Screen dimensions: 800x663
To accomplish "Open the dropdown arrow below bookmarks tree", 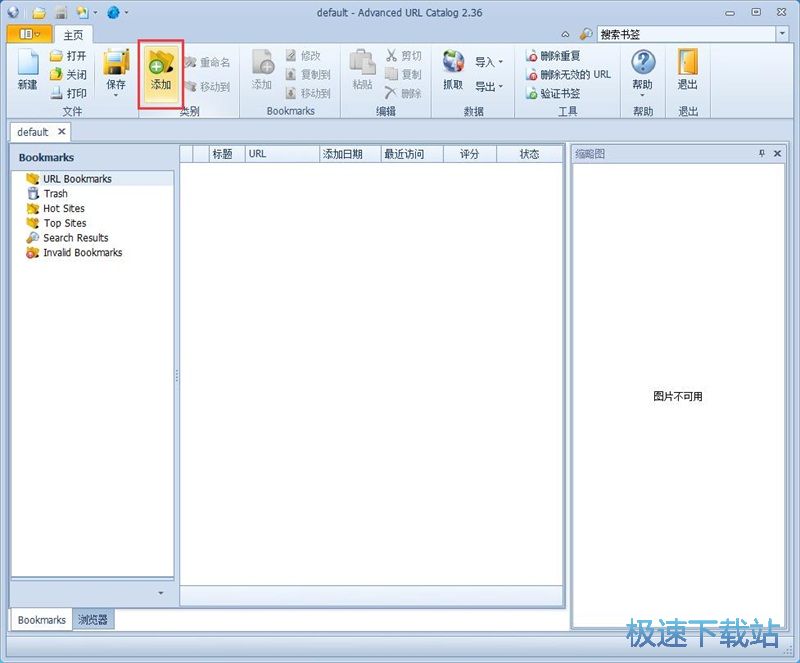I will 161,593.
